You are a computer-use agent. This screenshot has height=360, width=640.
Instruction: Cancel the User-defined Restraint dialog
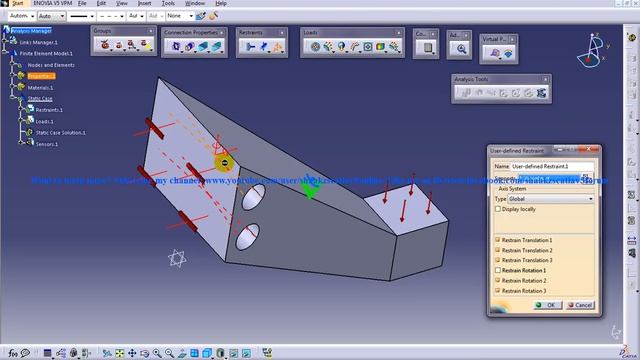(x=580, y=305)
